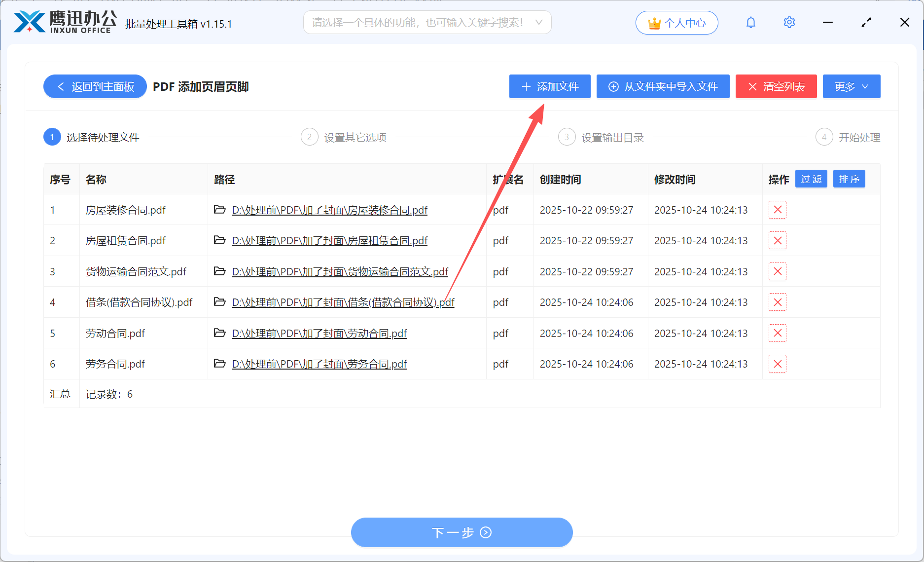The image size is (924, 562).
Task: Click 下一步 button
Action: 462,532
